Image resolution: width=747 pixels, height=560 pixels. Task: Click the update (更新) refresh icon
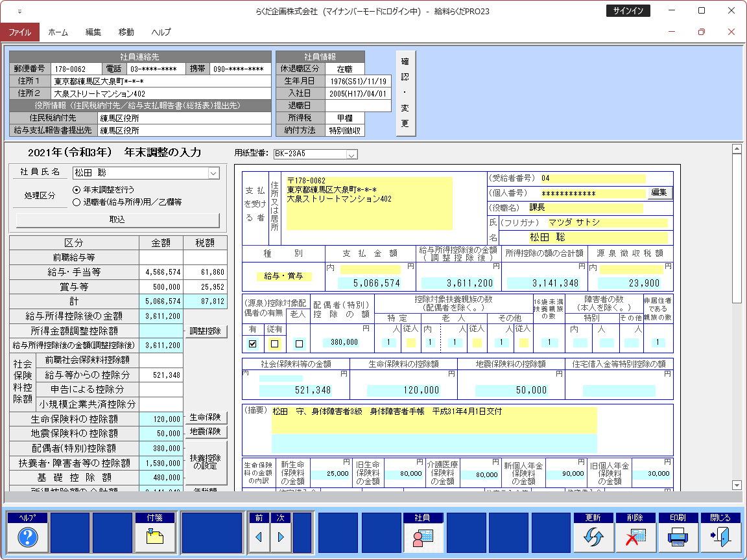[x=593, y=537]
